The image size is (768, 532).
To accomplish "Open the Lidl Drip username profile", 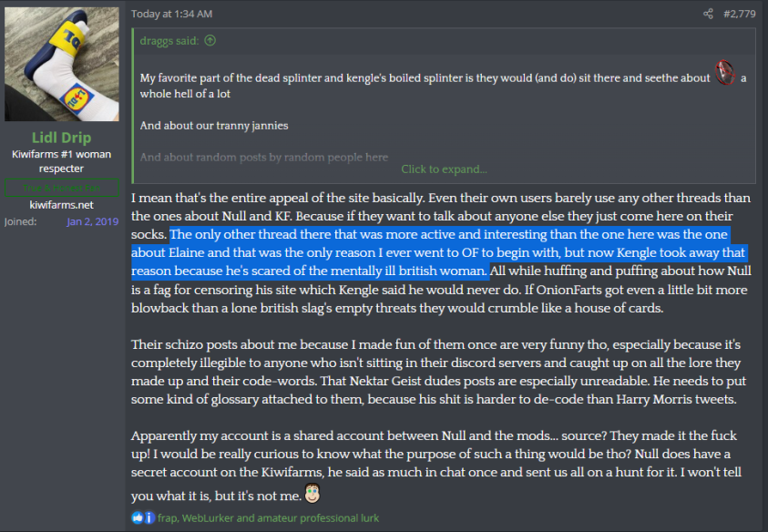I will tap(62, 138).
